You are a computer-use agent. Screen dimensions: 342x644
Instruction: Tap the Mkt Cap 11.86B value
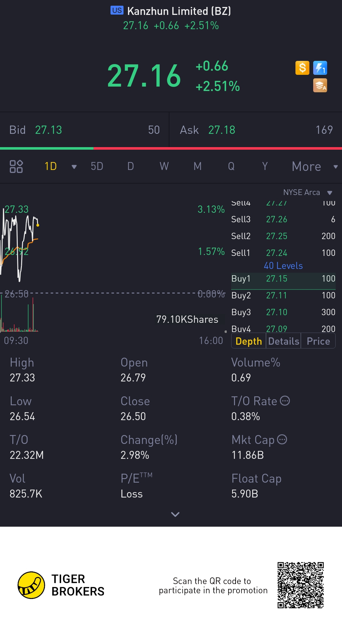tap(248, 455)
